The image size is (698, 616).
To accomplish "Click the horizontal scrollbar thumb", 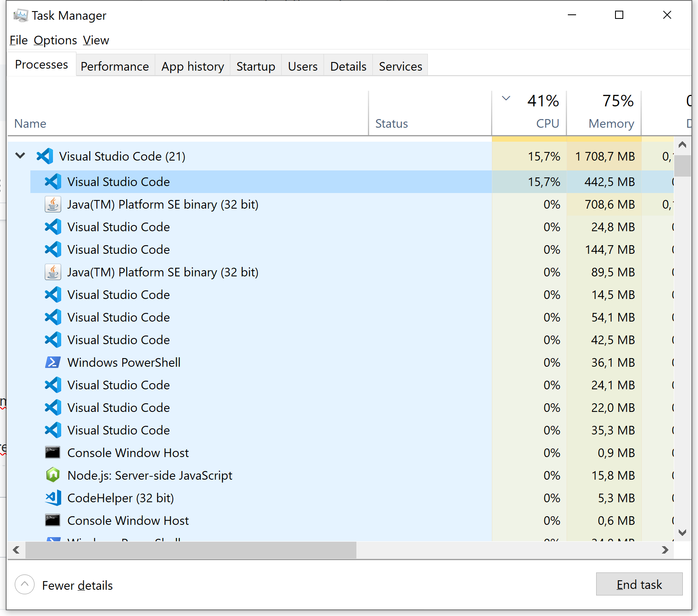I will pos(191,550).
